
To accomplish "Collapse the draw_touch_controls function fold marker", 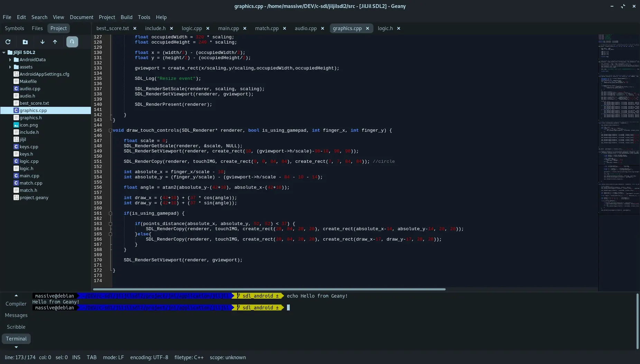I will coord(110,130).
